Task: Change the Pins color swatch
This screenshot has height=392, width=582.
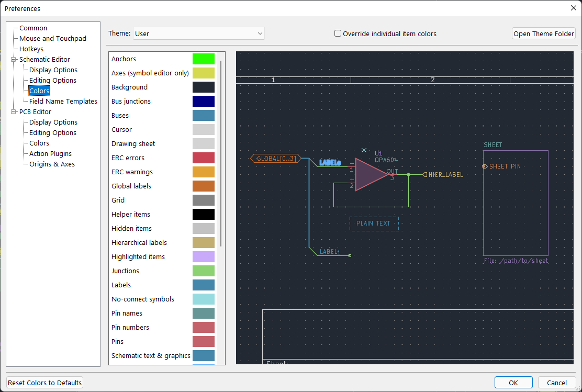Action: click(204, 341)
